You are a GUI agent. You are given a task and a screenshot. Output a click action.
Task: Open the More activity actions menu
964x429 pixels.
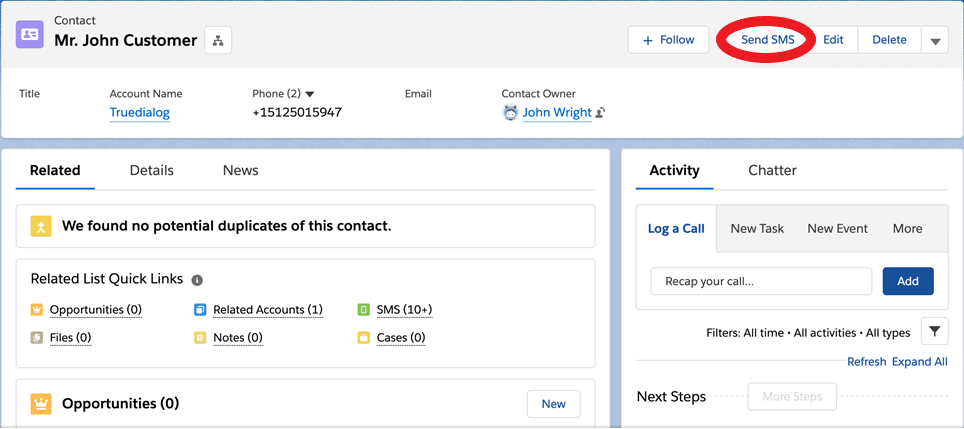pyautogui.click(x=907, y=229)
